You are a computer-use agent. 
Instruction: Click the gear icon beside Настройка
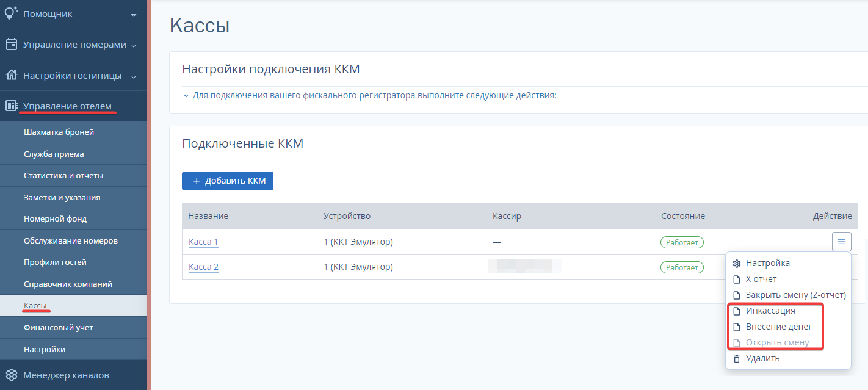[736, 263]
